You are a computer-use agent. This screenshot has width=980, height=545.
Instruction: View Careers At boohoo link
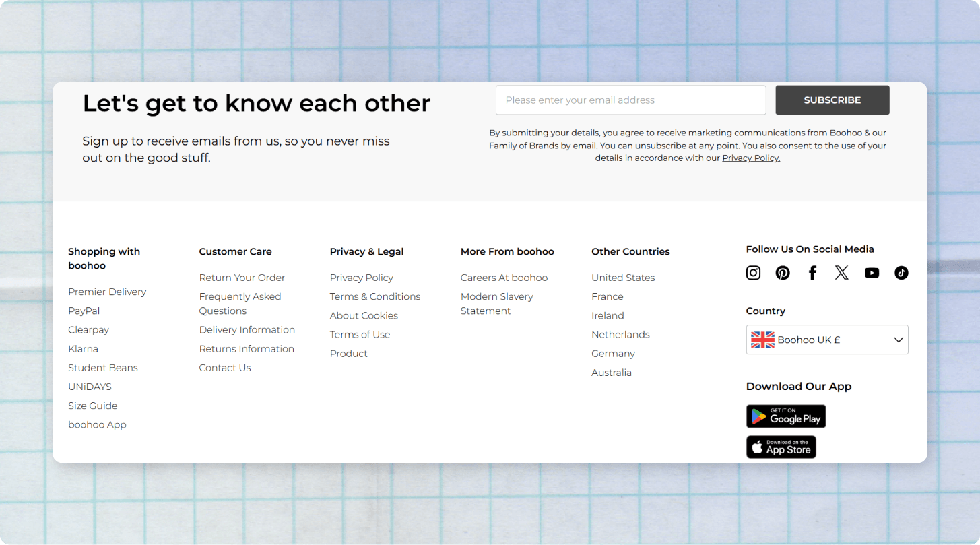coord(504,278)
